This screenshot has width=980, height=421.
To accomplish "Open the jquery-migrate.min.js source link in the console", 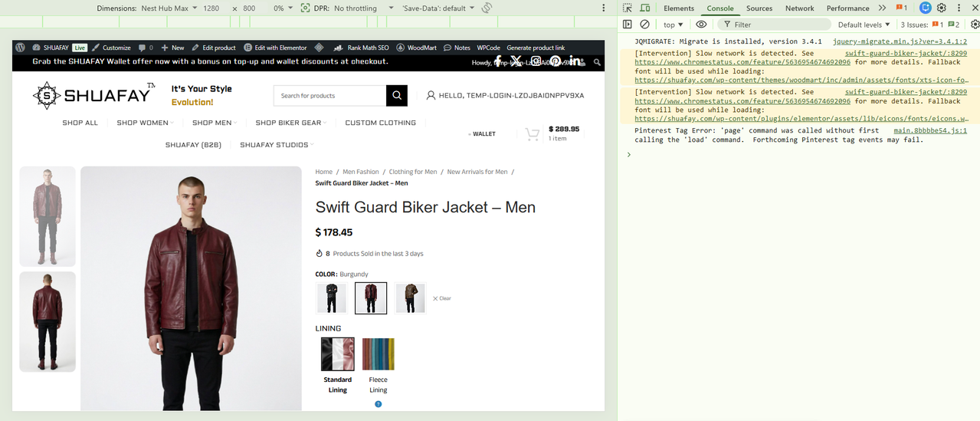I will 900,41.
